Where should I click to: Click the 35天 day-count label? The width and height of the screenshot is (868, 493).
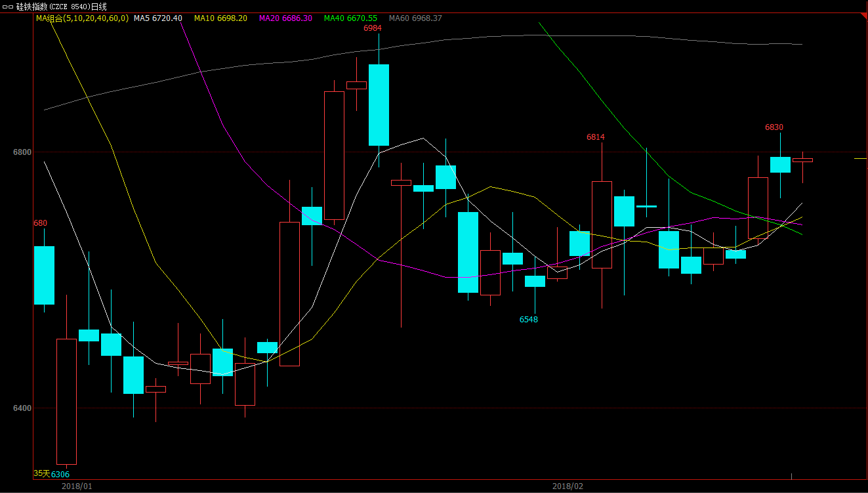[41, 473]
